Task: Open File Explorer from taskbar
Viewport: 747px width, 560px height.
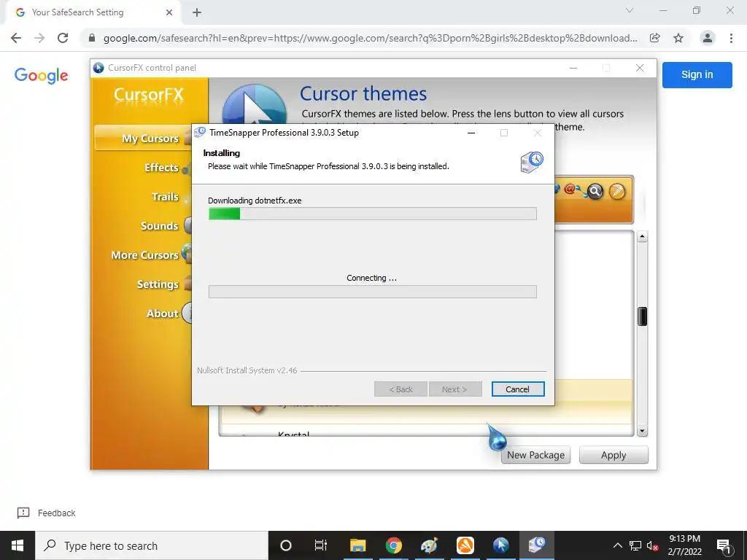Action: tap(357, 545)
